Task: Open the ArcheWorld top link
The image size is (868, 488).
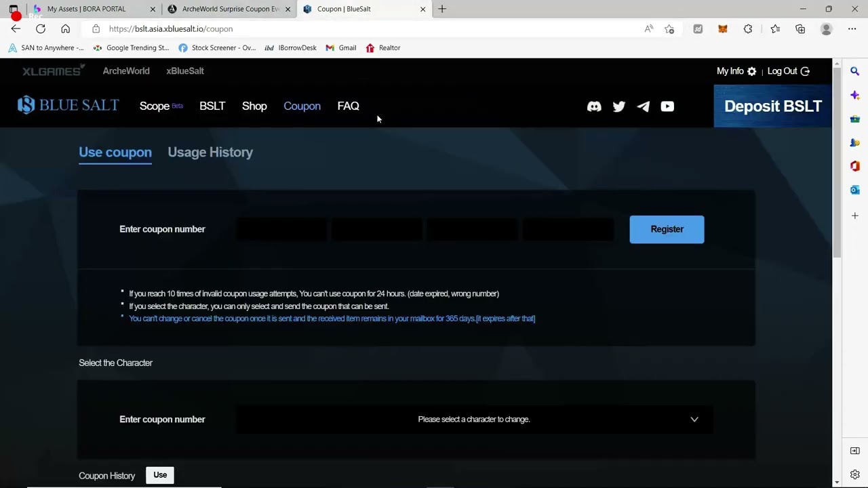Action: click(126, 71)
